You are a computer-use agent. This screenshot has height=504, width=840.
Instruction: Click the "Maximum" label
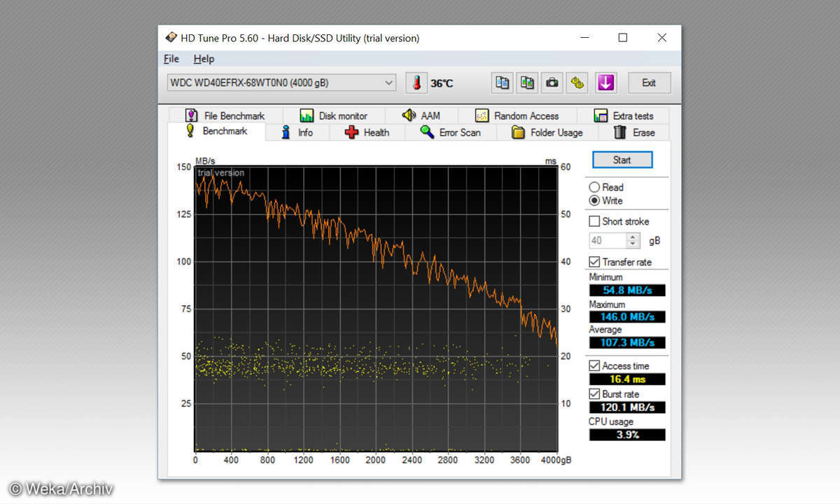[607, 304]
